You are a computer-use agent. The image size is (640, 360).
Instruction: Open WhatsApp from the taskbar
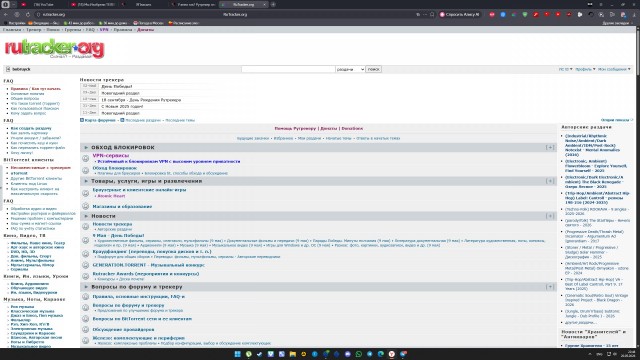click(358, 354)
